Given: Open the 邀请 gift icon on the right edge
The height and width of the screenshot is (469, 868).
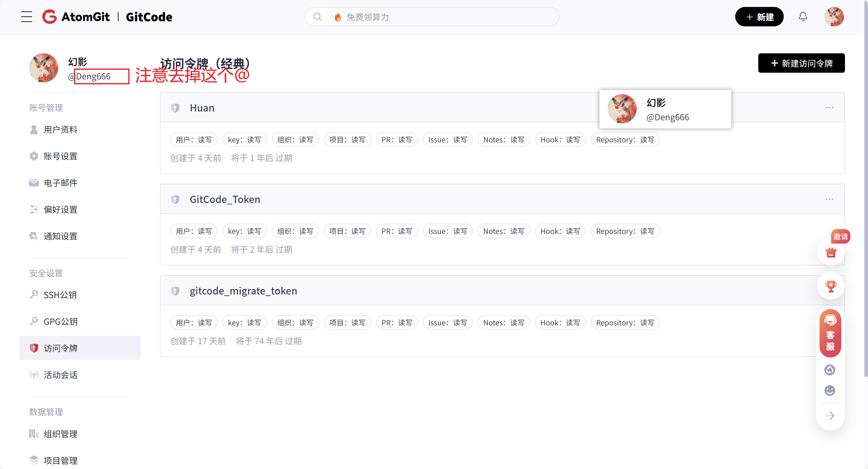Looking at the screenshot, I should [x=831, y=252].
